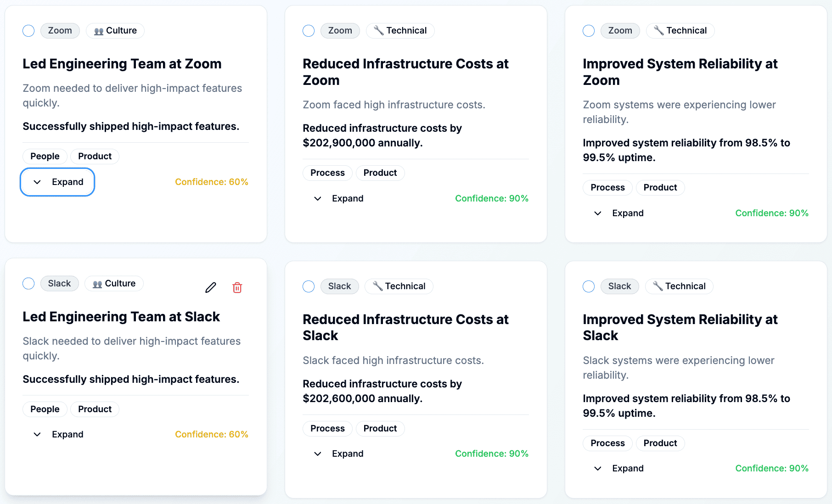Click Slack tag on Reduced Infrastructure Costs card
This screenshot has width=832, height=504.
click(340, 286)
